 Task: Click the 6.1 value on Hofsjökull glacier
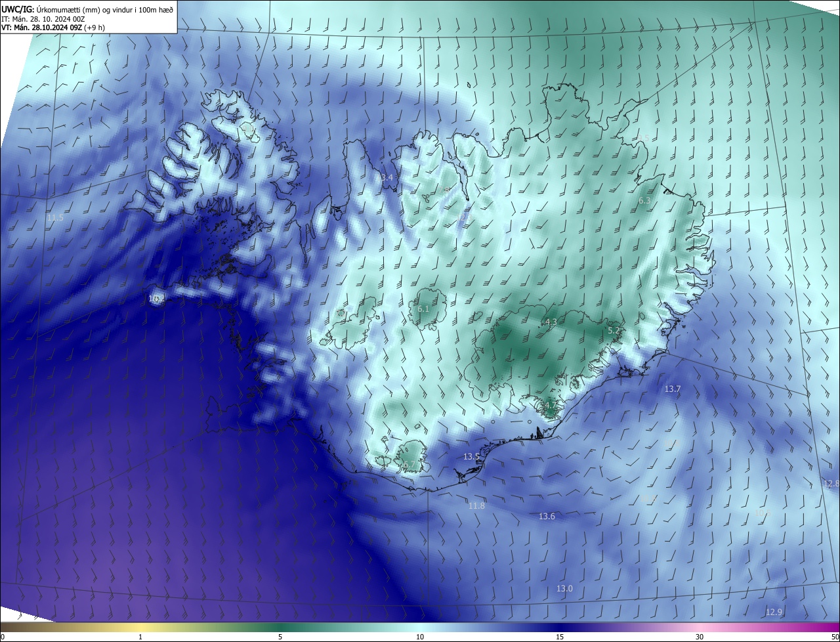[x=423, y=309]
